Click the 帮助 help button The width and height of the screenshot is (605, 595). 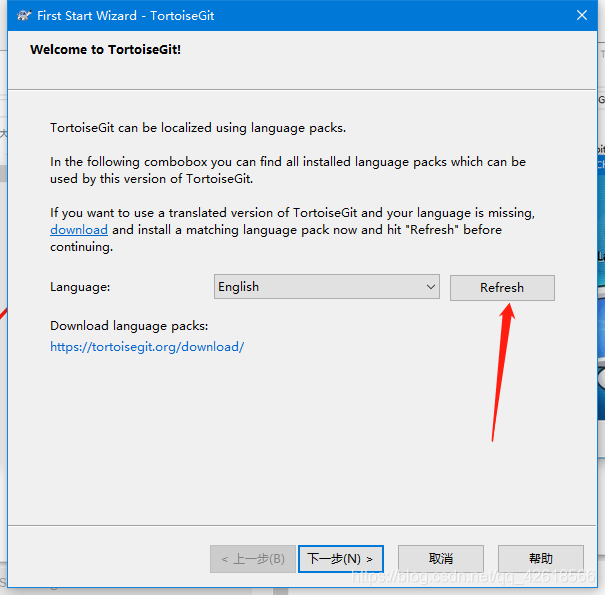(x=541, y=558)
